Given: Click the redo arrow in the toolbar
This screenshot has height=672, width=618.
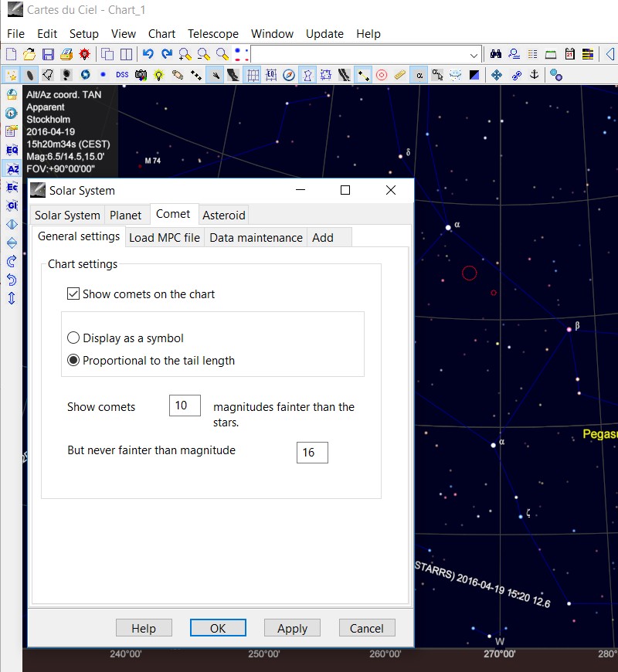Looking at the screenshot, I should [167, 54].
